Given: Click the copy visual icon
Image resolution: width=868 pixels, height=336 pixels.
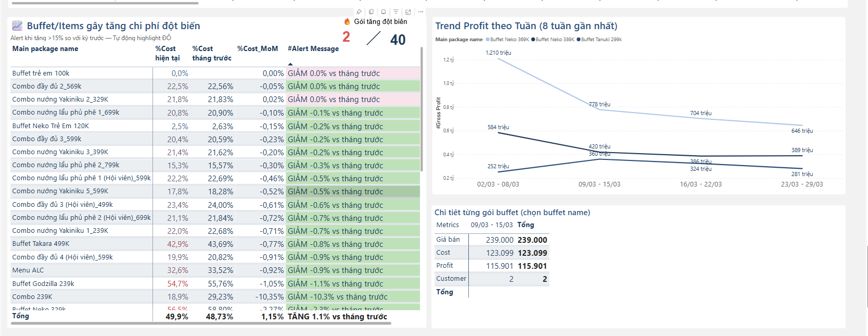Looking at the screenshot, I should (371, 11).
